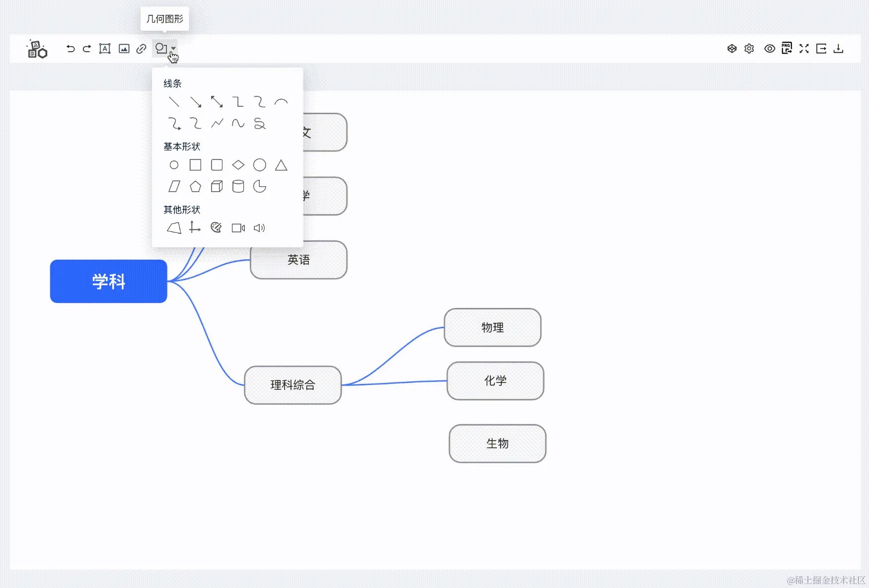Select the image insert tool
The width and height of the screenshot is (869, 588).
tap(124, 49)
